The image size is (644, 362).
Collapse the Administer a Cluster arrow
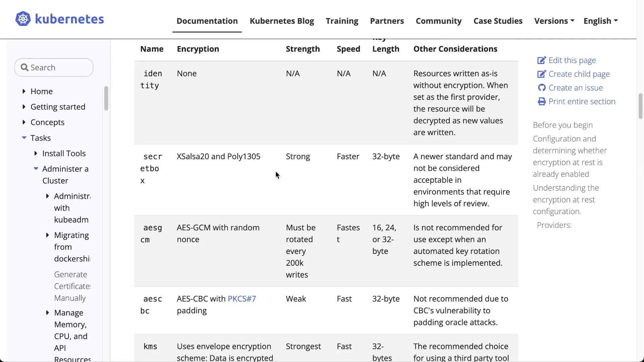click(36, 169)
